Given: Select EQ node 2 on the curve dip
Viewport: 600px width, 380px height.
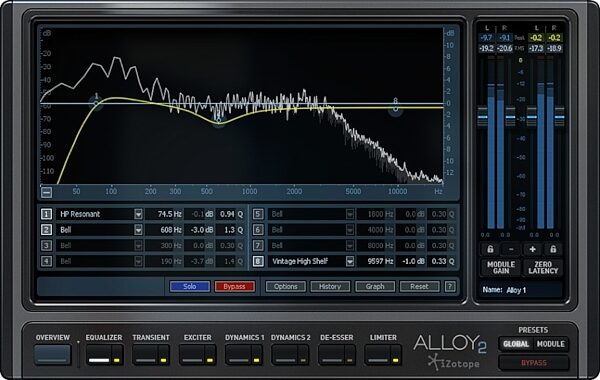Looking at the screenshot, I should 218,120.
